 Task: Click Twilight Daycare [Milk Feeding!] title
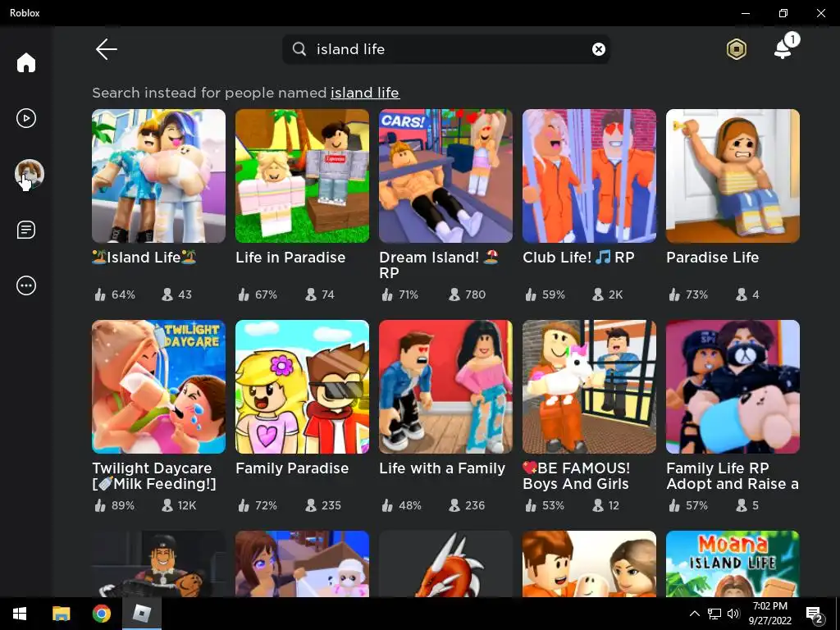(x=154, y=476)
